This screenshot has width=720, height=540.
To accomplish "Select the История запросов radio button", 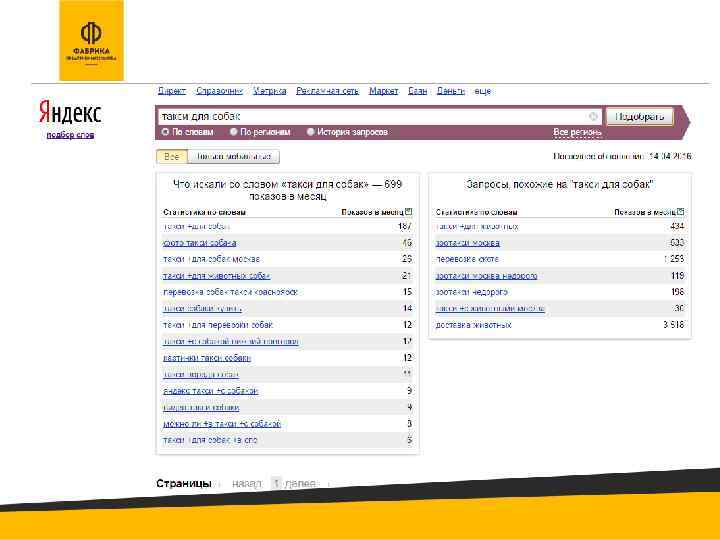I will [310, 132].
